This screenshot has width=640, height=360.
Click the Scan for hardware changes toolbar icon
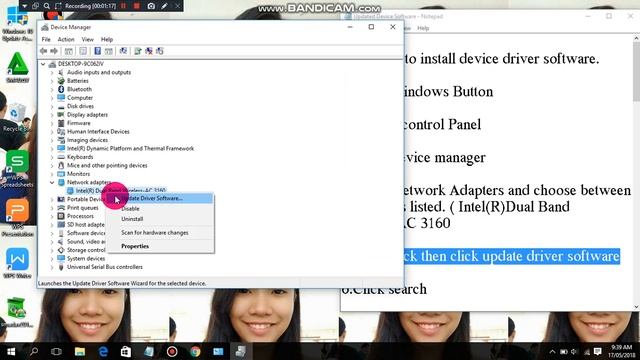[x=123, y=51]
